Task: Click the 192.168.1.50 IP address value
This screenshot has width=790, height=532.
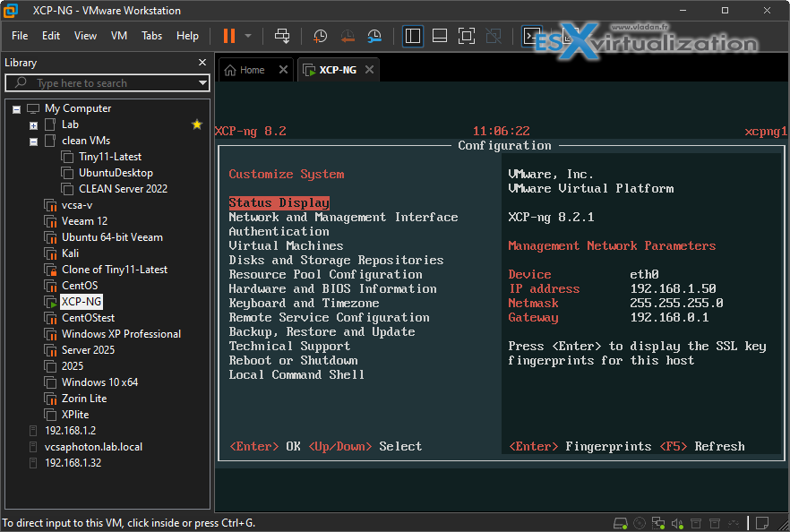Action: [674, 288]
